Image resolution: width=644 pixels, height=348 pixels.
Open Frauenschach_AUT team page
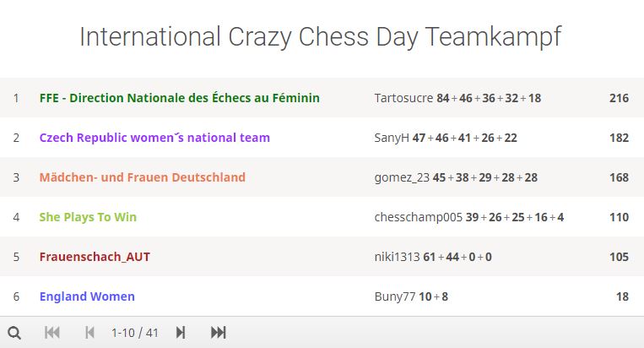tap(95, 257)
